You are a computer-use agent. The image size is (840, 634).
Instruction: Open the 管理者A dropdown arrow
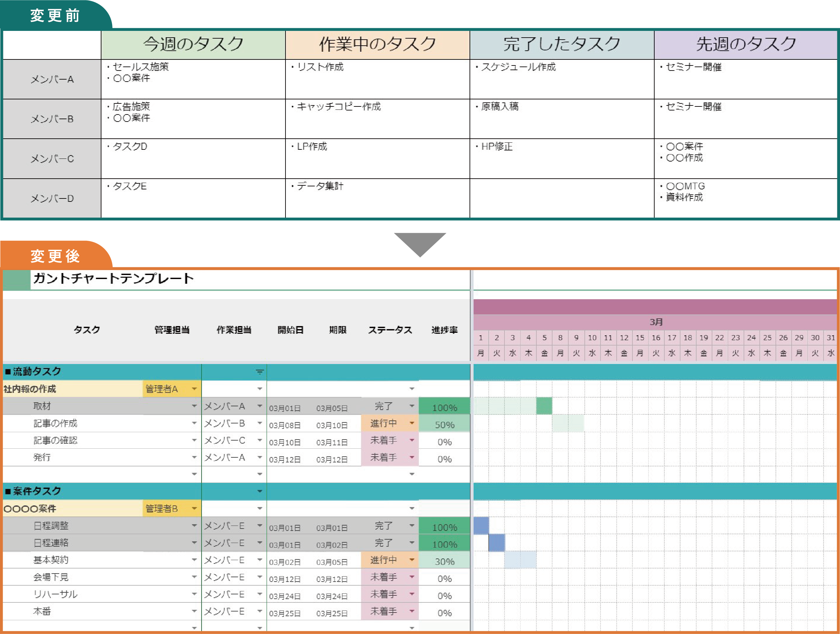pos(194,389)
